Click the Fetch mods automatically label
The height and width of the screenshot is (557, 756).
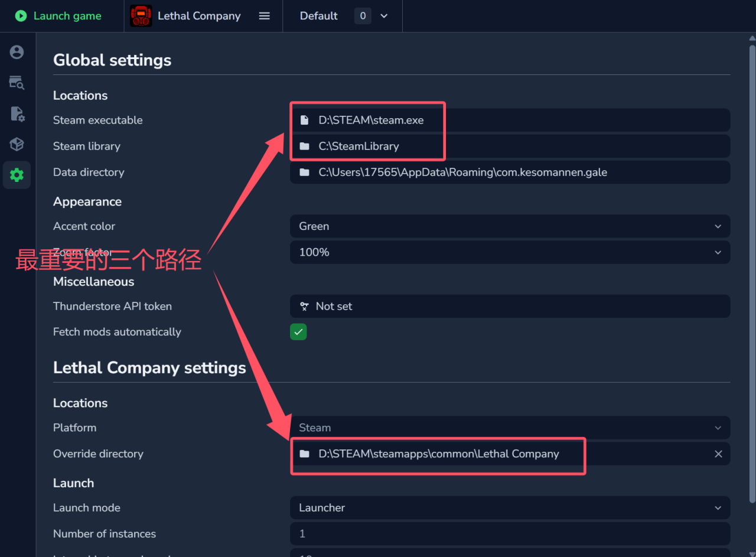(x=117, y=332)
